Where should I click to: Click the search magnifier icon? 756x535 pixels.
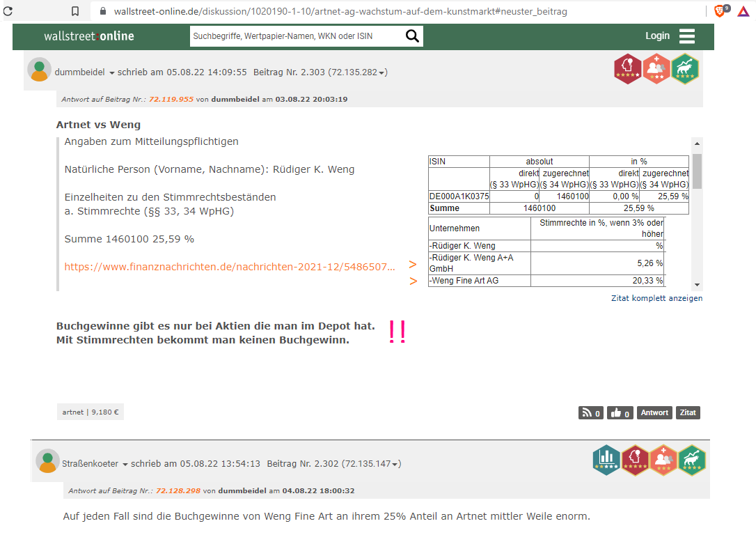[412, 36]
